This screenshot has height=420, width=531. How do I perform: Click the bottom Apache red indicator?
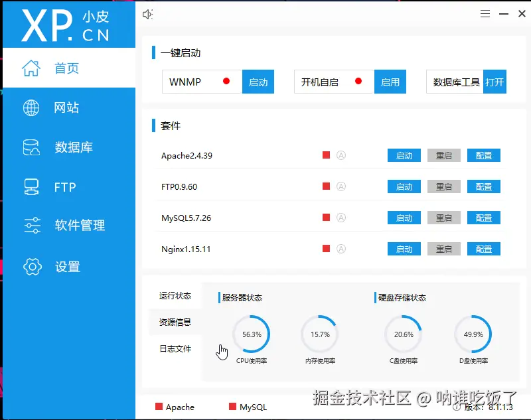tap(159, 407)
